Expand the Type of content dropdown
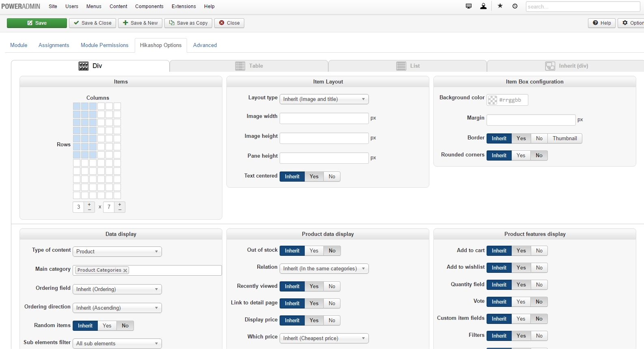 pyautogui.click(x=117, y=252)
